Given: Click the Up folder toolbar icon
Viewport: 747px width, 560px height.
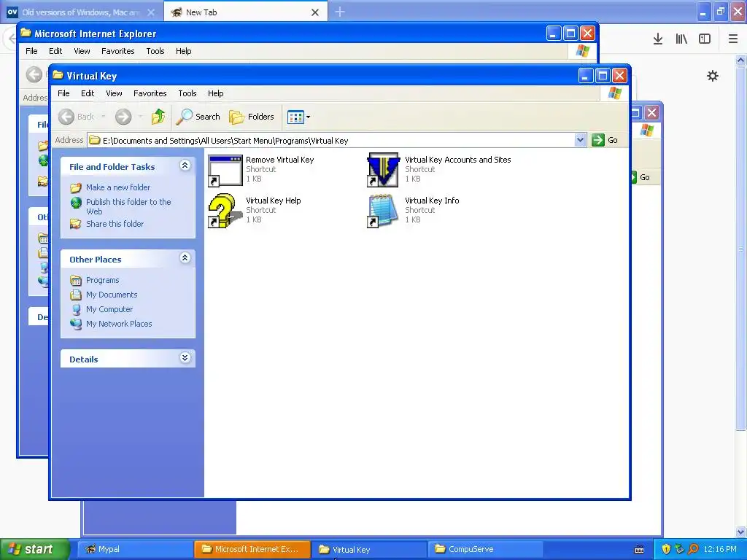Looking at the screenshot, I should 158,117.
